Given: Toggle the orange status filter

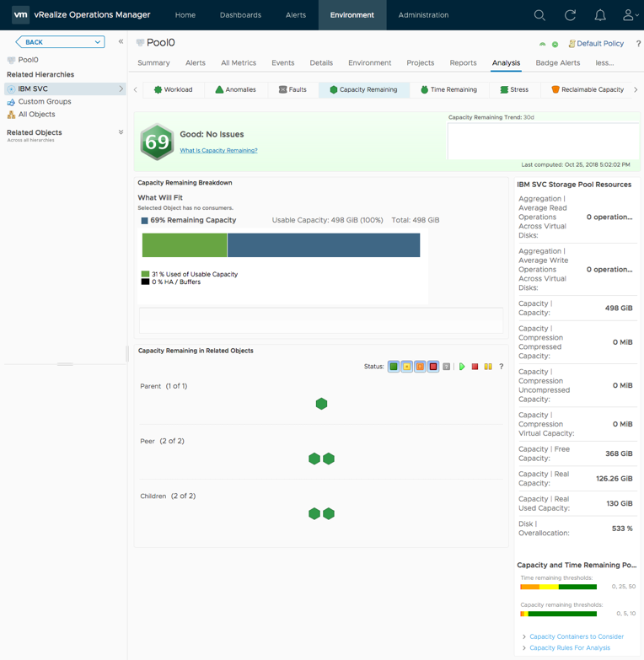Looking at the screenshot, I should point(420,367).
